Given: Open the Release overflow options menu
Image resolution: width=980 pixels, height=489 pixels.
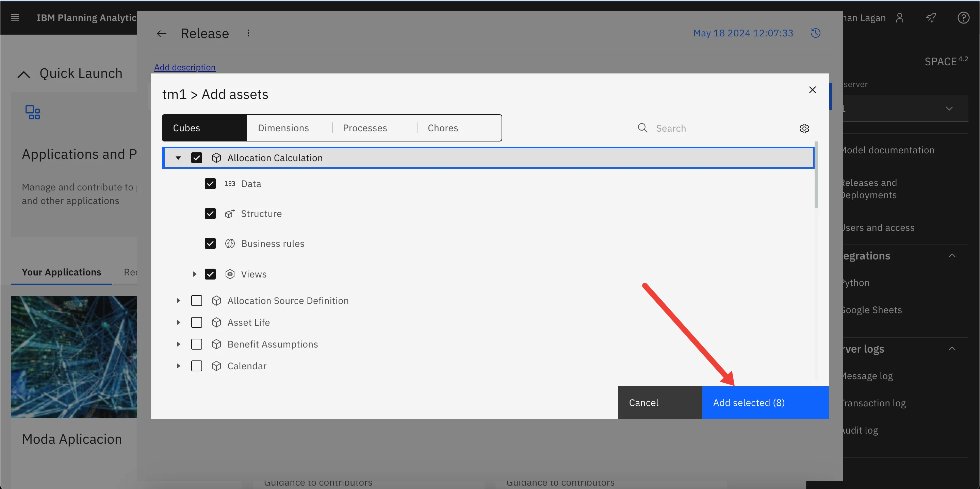Looking at the screenshot, I should [248, 33].
